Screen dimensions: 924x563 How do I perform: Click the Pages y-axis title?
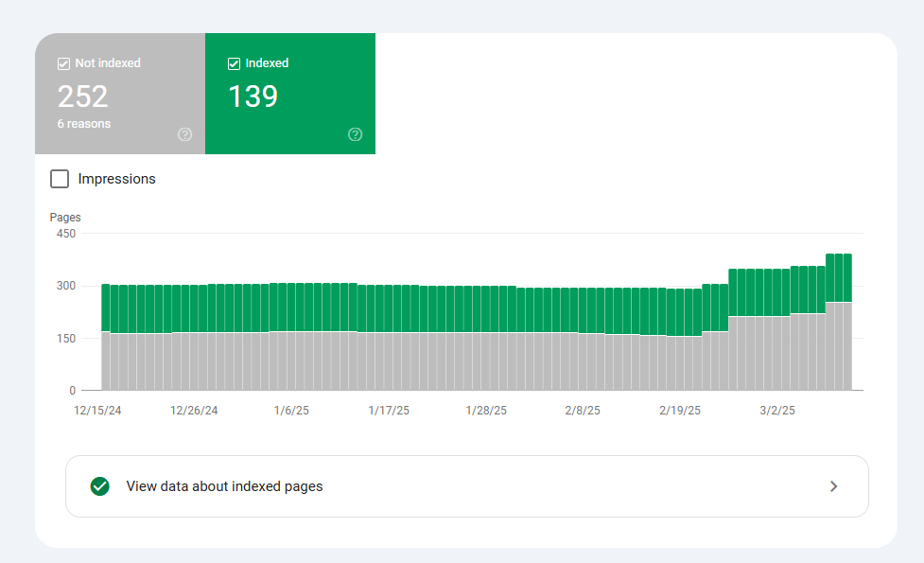point(65,218)
